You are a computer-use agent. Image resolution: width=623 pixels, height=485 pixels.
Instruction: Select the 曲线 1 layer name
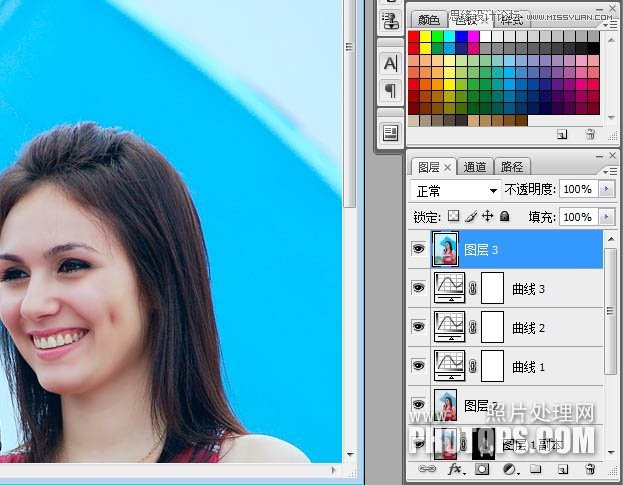pyautogui.click(x=528, y=367)
